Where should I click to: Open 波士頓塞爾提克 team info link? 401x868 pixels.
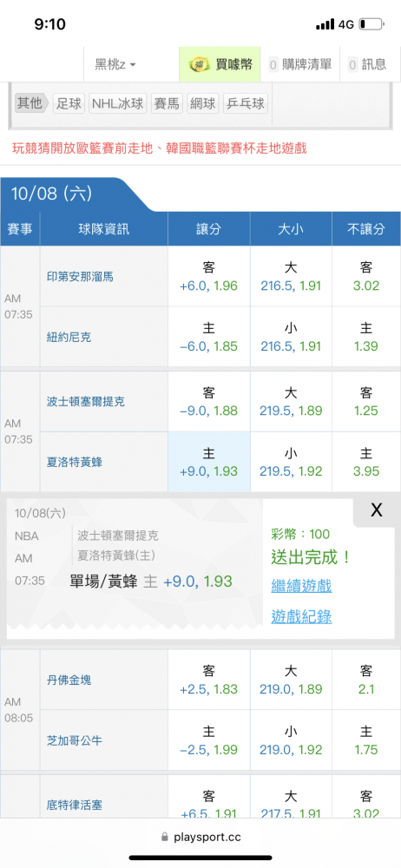click(x=85, y=401)
